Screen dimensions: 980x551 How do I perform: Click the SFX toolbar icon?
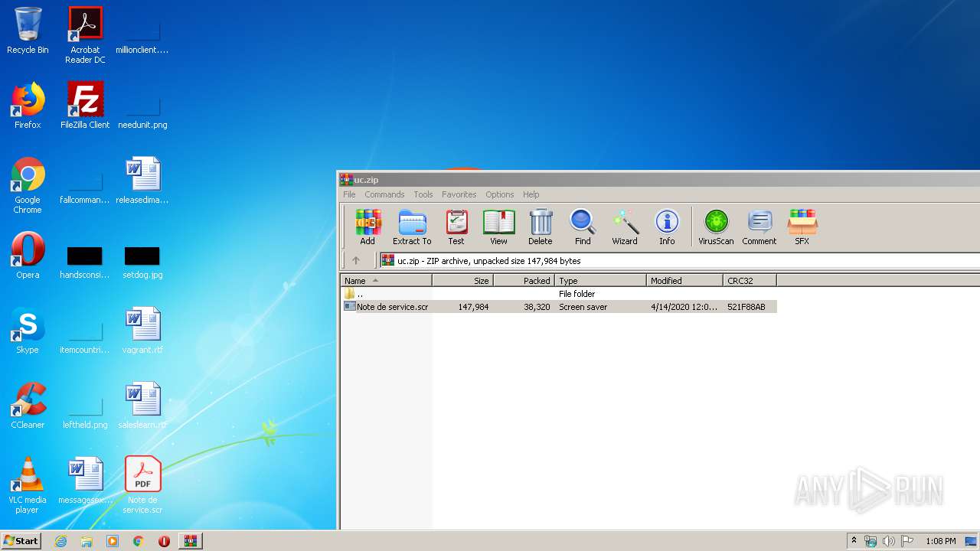click(x=802, y=227)
